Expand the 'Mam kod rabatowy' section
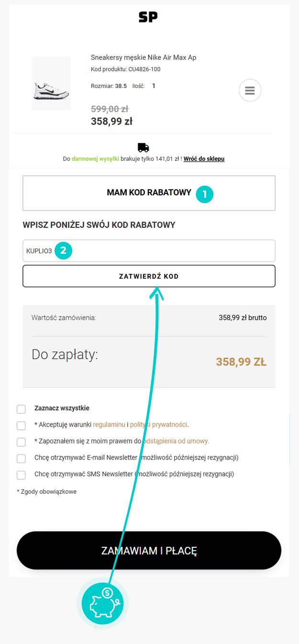The height and width of the screenshot is (644, 299). coord(149,193)
